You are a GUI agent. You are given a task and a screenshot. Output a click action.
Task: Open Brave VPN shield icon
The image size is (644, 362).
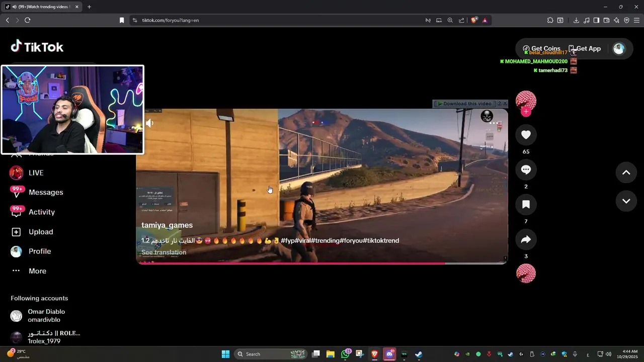coord(626,20)
